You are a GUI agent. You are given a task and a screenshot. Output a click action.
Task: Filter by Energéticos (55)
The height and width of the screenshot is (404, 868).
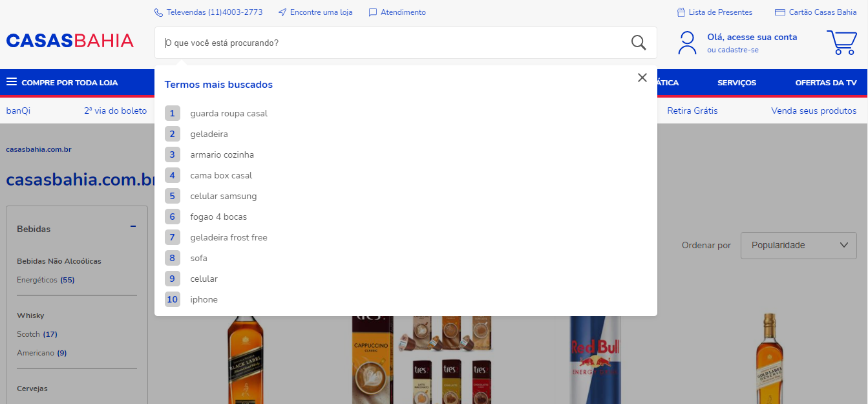pyautogui.click(x=45, y=280)
